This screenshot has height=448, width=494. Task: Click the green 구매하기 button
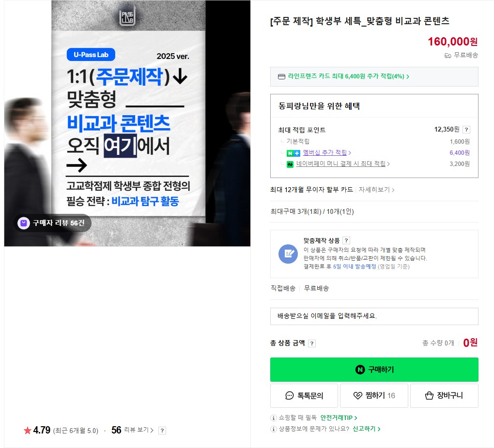point(374,370)
